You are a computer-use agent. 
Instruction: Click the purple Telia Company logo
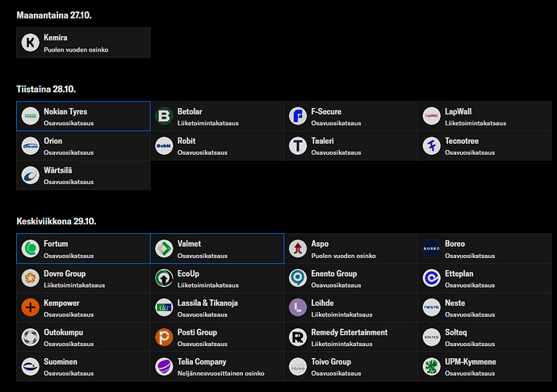click(164, 366)
